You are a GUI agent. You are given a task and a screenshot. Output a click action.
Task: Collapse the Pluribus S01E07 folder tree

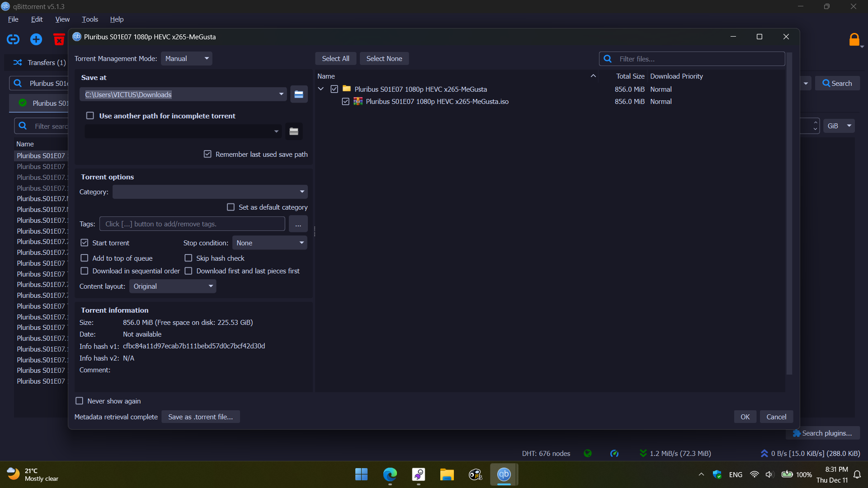tap(321, 89)
